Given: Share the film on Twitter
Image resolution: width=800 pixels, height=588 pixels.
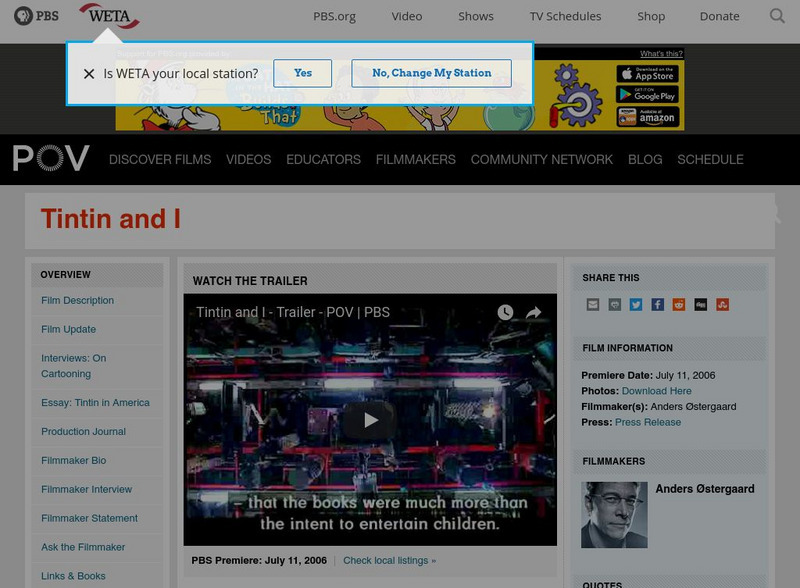Looking at the screenshot, I should click(635, 304).
